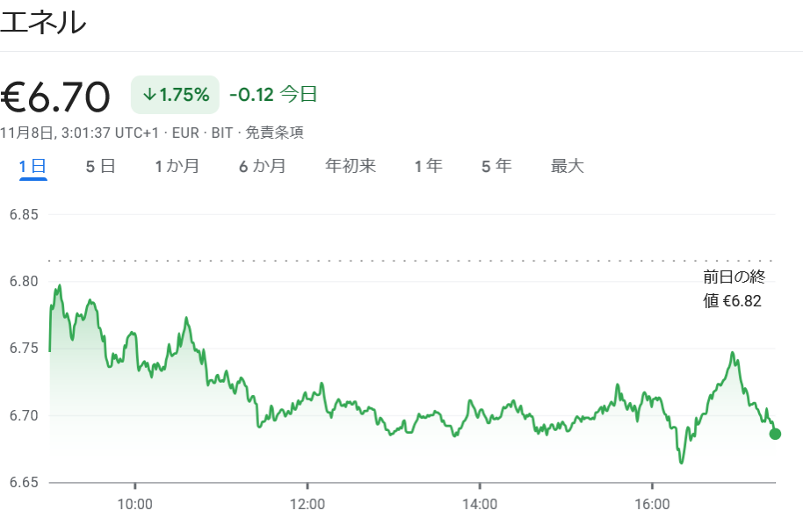Select the 1か月 chart period
The width and height of the screenshot is (803, 532).
pos(176,165)
